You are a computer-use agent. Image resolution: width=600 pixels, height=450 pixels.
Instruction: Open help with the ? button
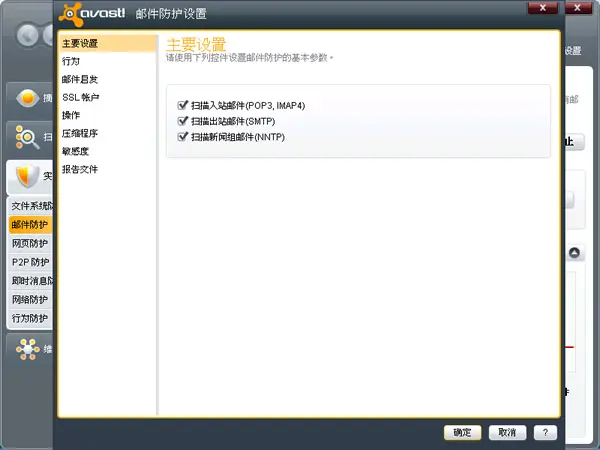[545, 432]
